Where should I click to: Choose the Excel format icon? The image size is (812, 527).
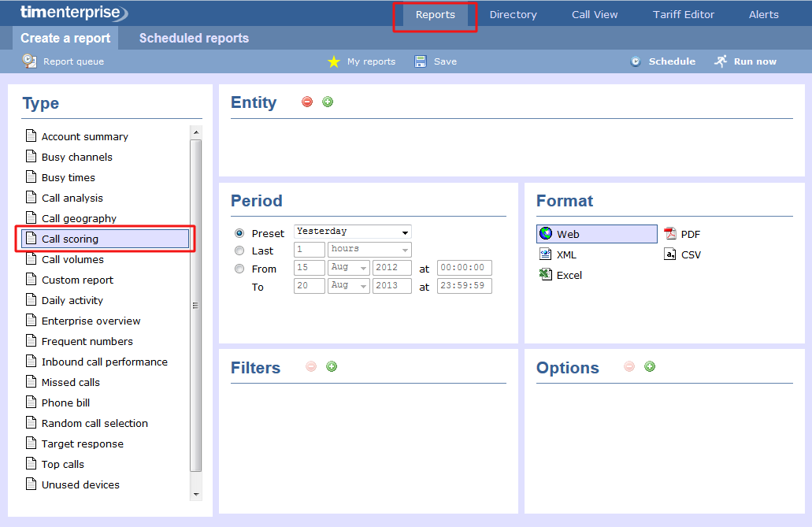pyautogui.click(x=546, y=275)
